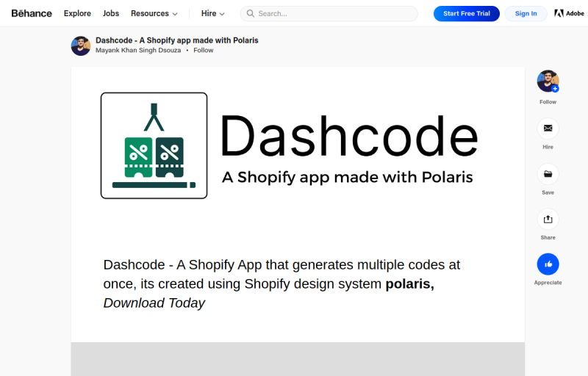Click the Share icon button
588x376 pixels.
tap(548, 219)
